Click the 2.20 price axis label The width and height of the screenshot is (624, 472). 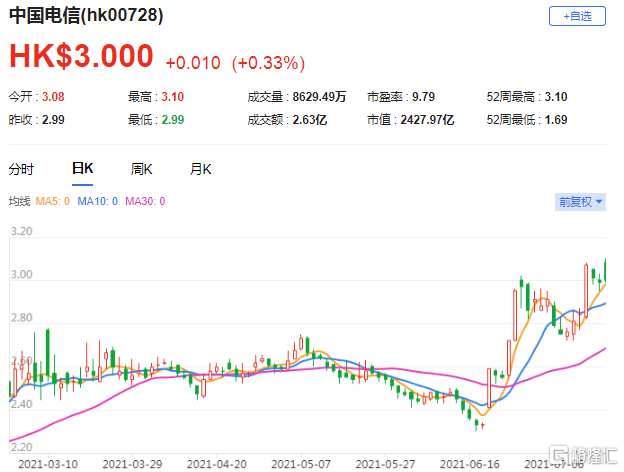[x=21, y=447]
